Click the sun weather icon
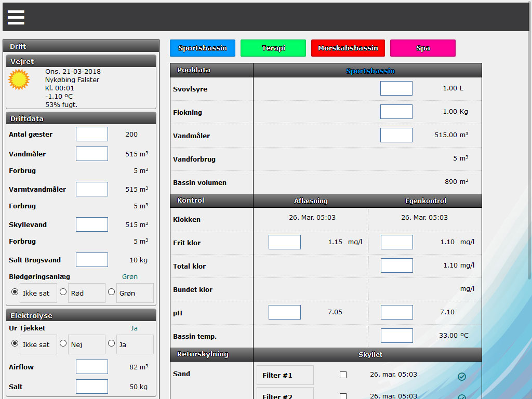The image size is (532, 399). [19, 80]
